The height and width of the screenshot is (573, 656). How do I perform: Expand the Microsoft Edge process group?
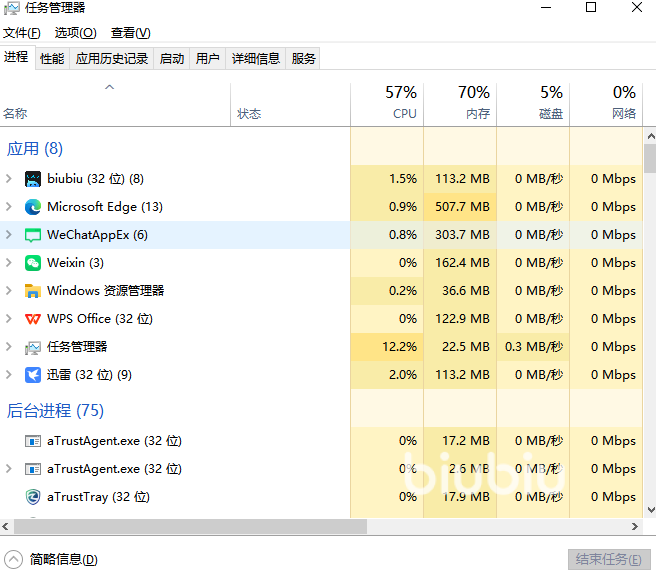tap(9, 207)
